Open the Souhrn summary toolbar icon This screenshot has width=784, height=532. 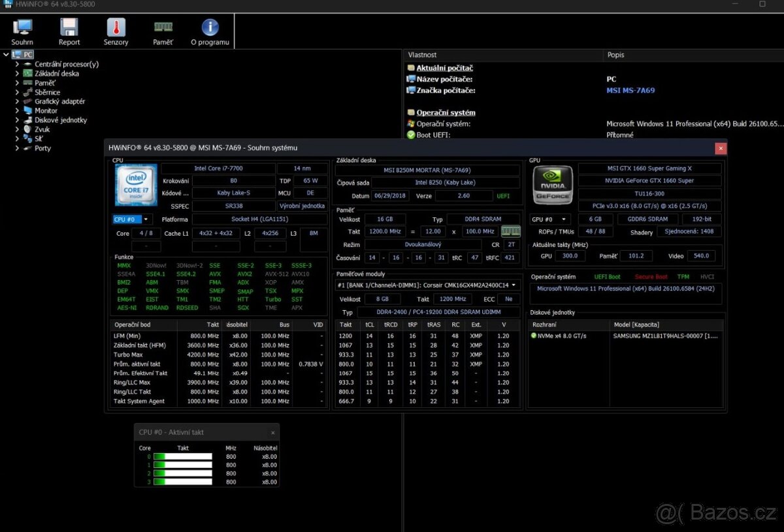click(x=22, y=31)
